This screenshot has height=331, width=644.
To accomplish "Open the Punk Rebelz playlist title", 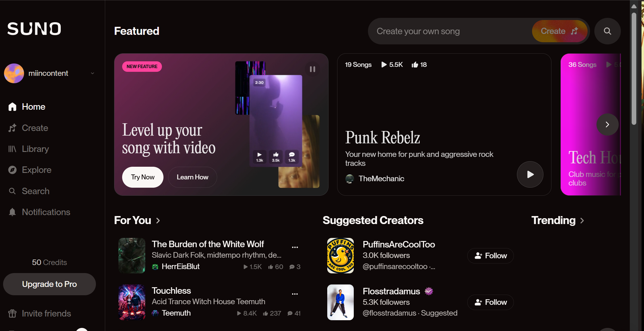I will coord(382,137).
